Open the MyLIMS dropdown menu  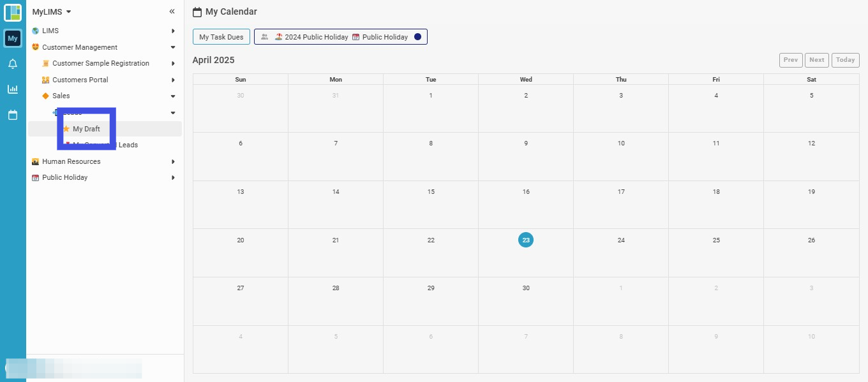pos(52,11)
